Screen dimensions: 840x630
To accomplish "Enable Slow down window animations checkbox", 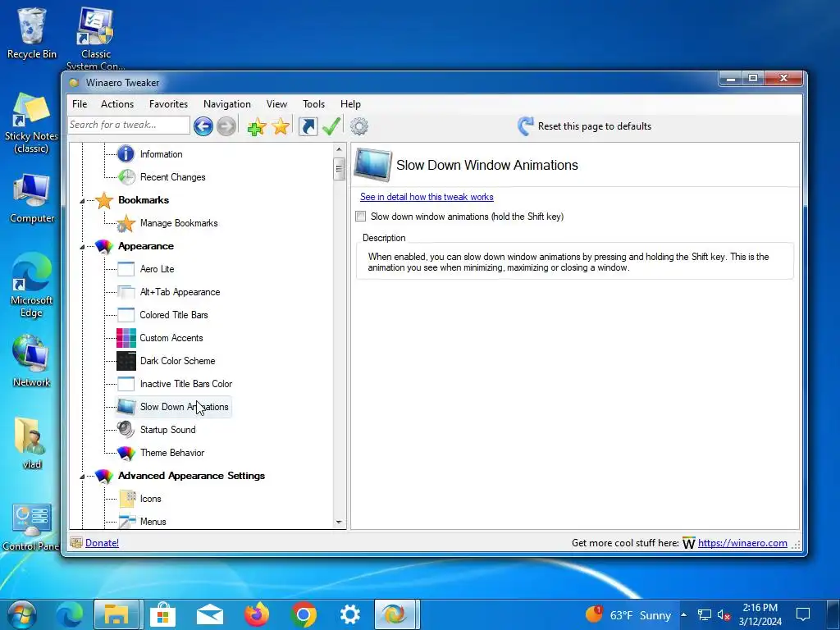I will pyautogui.click(x=361, y=217).
